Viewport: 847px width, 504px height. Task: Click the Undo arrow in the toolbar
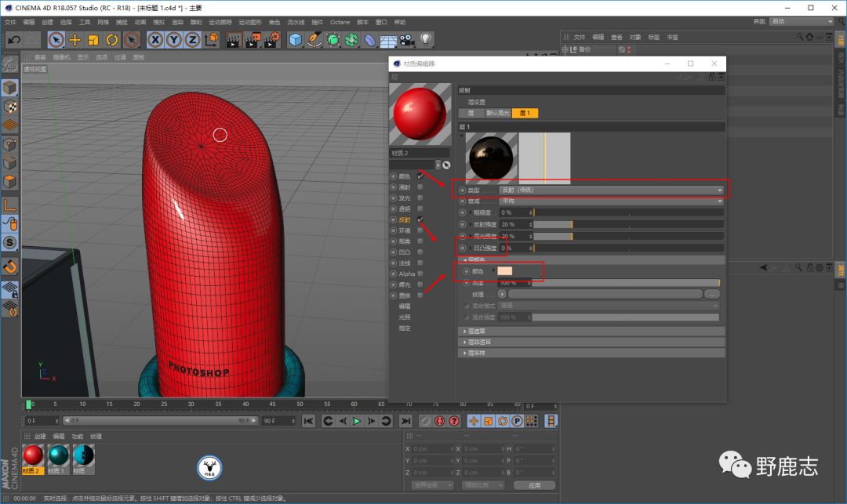point(13,39)
